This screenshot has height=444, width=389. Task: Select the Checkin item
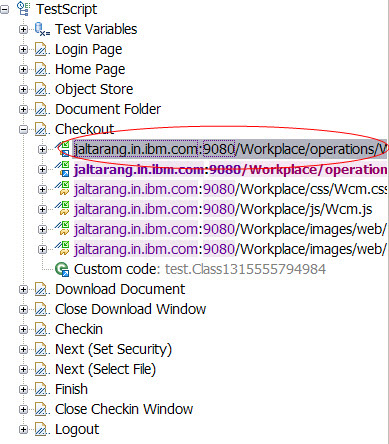(x=79, y=329)
